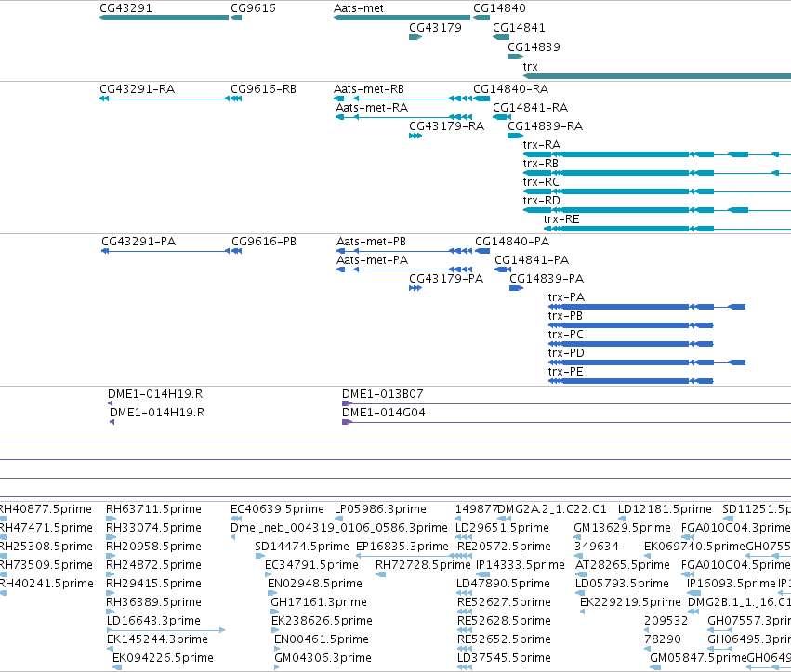Select protein CG43291-PA
Screen dimensions: 791x672
pos(138,243)
